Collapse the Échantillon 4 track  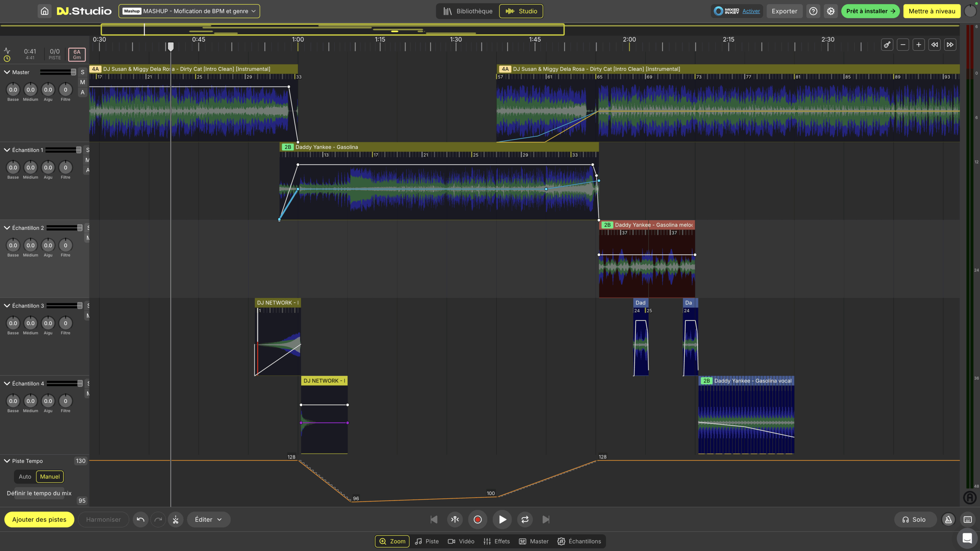point(7,383)
